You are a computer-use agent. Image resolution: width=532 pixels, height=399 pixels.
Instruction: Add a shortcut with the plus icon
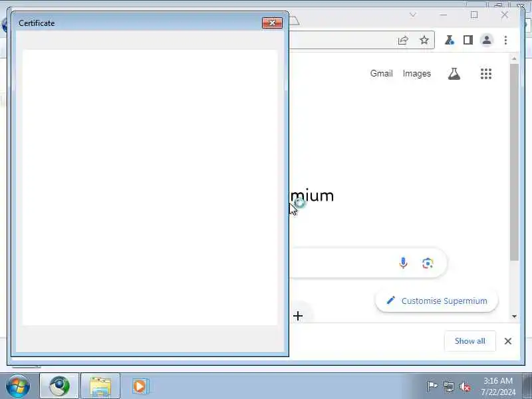(298, 316)
